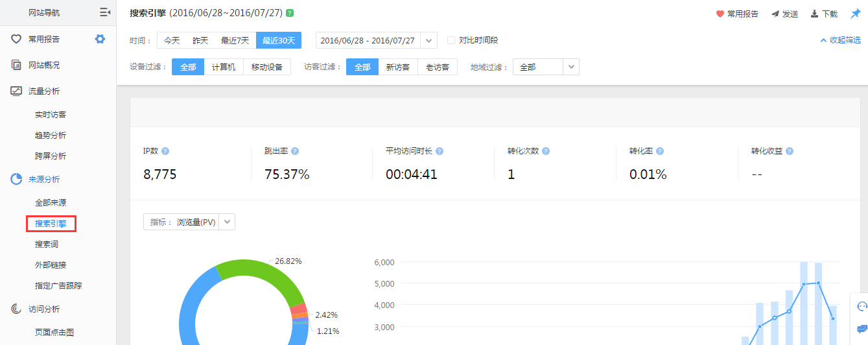868x345 pixels.
Task: Click the help icon next to 跳出率
Action: (x=295, y=151)
